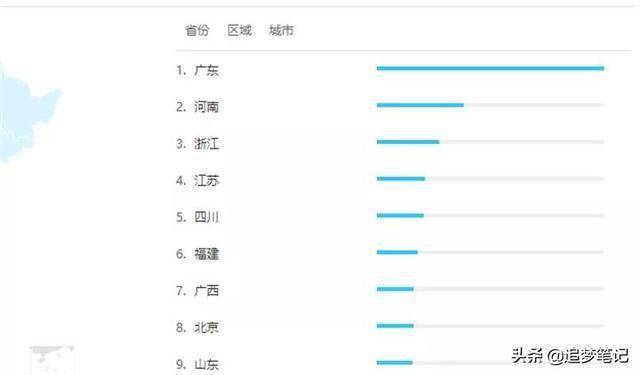
Task: Click the 河南 blue progress bar
Action: 420,105
